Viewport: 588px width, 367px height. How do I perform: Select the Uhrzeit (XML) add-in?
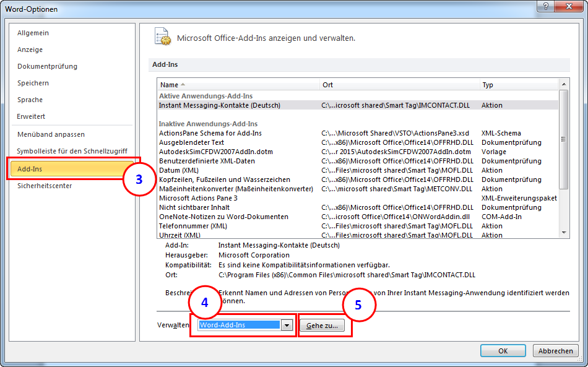[x=358, y=235]
